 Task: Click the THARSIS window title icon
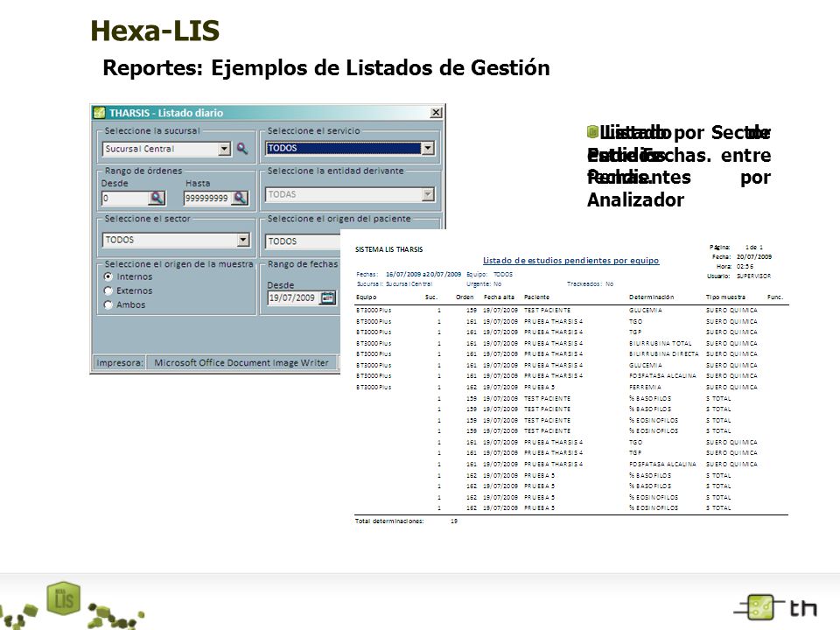100,113
